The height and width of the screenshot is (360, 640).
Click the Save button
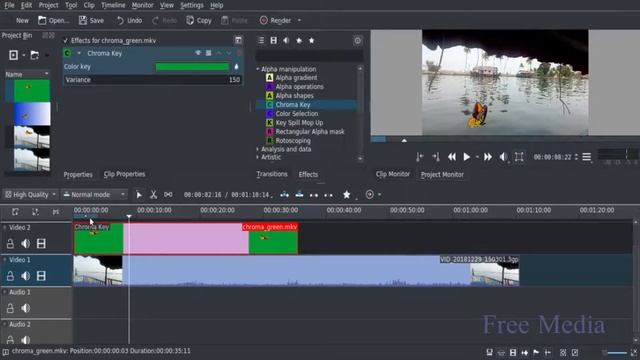coord(91,20)
